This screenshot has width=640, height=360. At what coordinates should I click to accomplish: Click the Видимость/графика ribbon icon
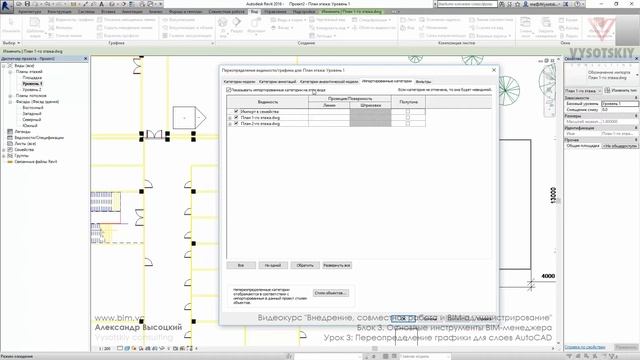(x=51, y=20)
